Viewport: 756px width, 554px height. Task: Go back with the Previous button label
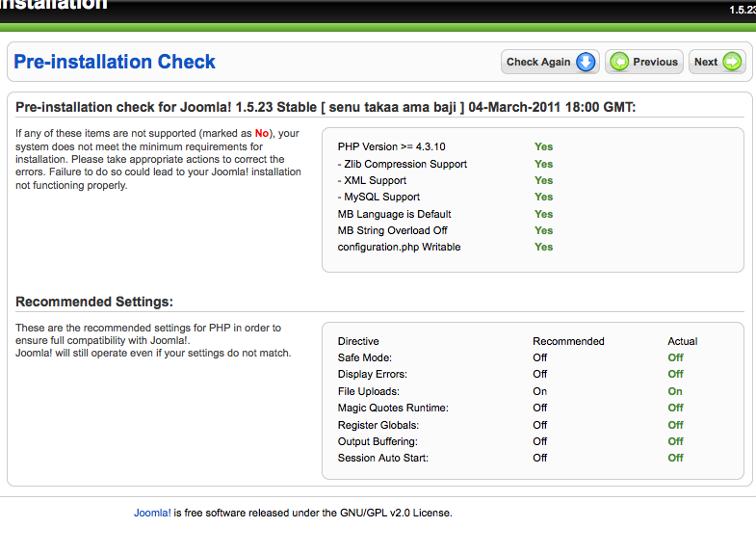pyautogui.click(x=655, y=62)
